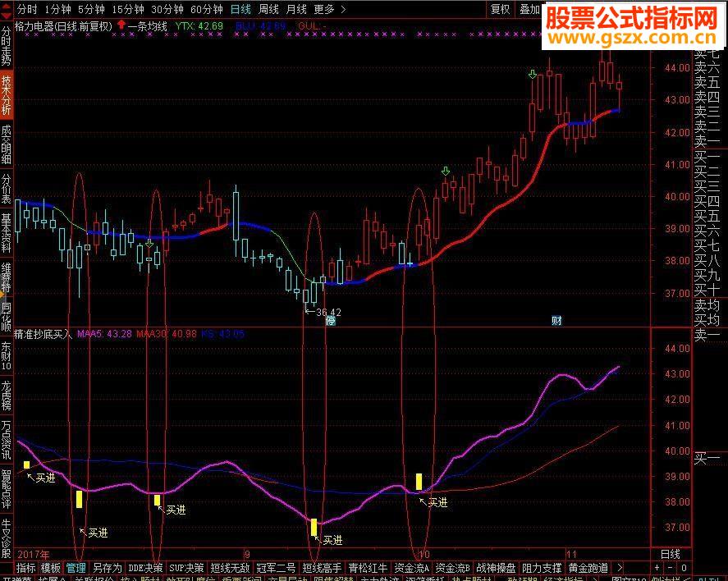Click the YTX: 42.69 indicator value
The width and height of the screenshot is (728, 581).
point(199,26)
